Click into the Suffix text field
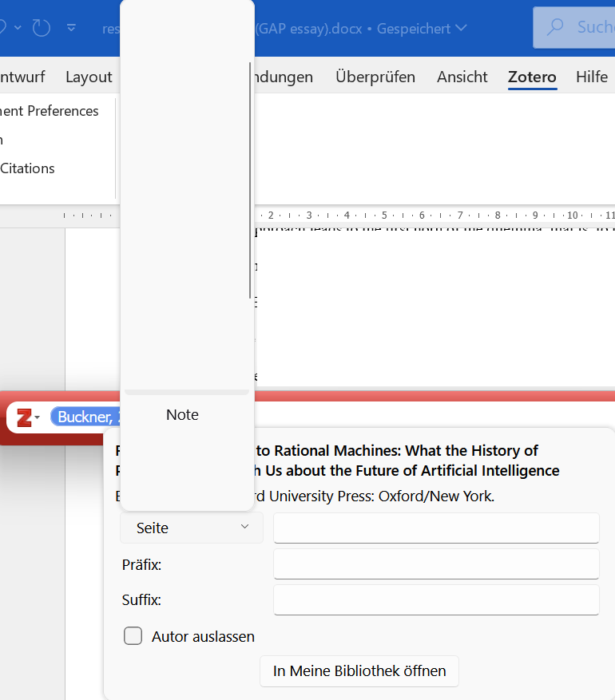Image resolution: width=615 pixels, height=700 pixels. (436, 599)
